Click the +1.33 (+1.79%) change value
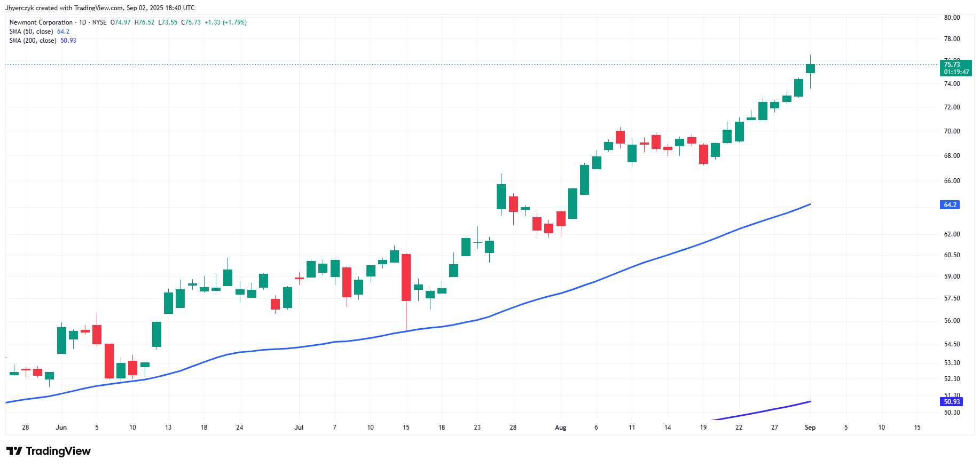Viewport: 980px width, 467px height. pyautogui.click(x=225, y=22)
